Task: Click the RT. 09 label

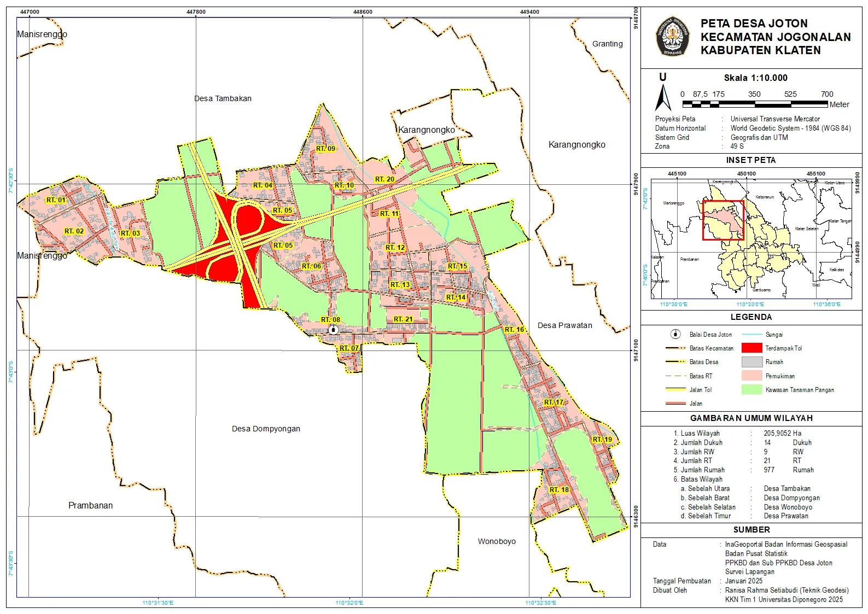Action: pos(325,149)
